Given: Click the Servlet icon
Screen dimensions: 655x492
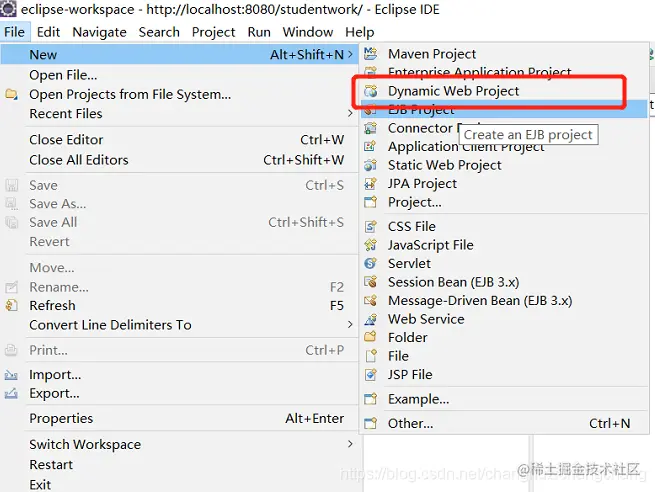Looking at the screenshot, I should (x=371, y=263).
